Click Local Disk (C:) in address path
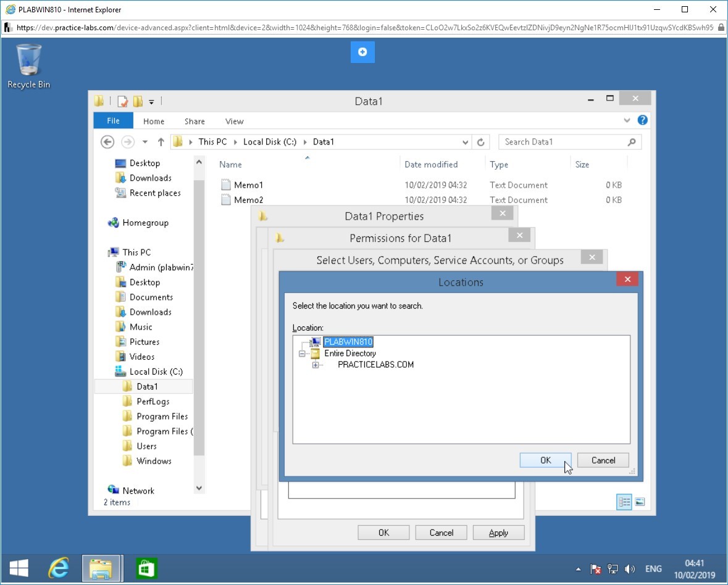This screenshot has height=585, width=728. 270,142
